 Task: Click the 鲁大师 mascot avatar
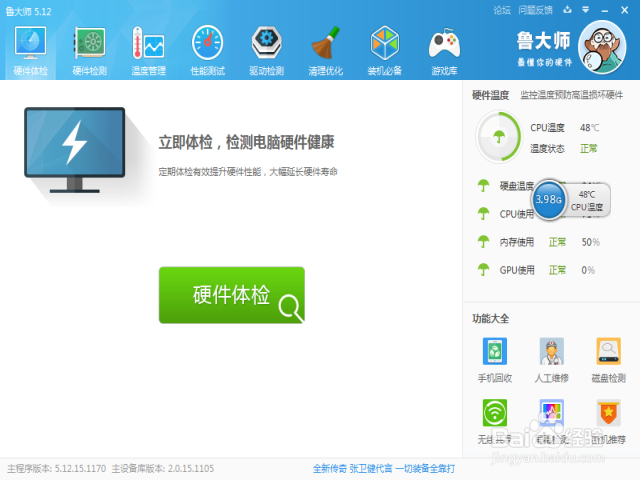click(602, 47)
